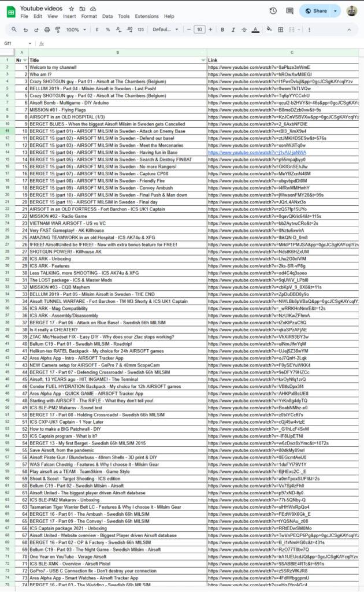Open the Extensions menu
The image size is (364, 592).
146,16
